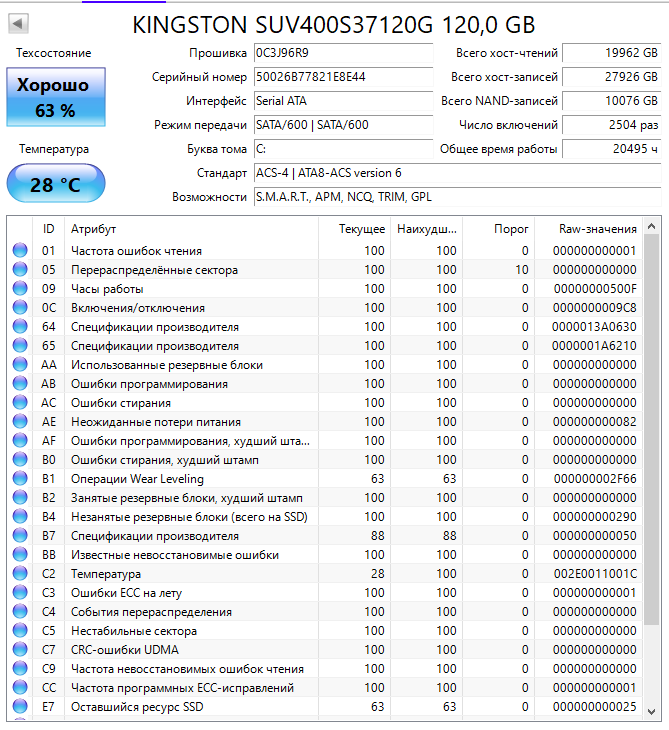Select raw value 002E0011001C
Viewport: 669px width, 730px height.
(595, 574)
